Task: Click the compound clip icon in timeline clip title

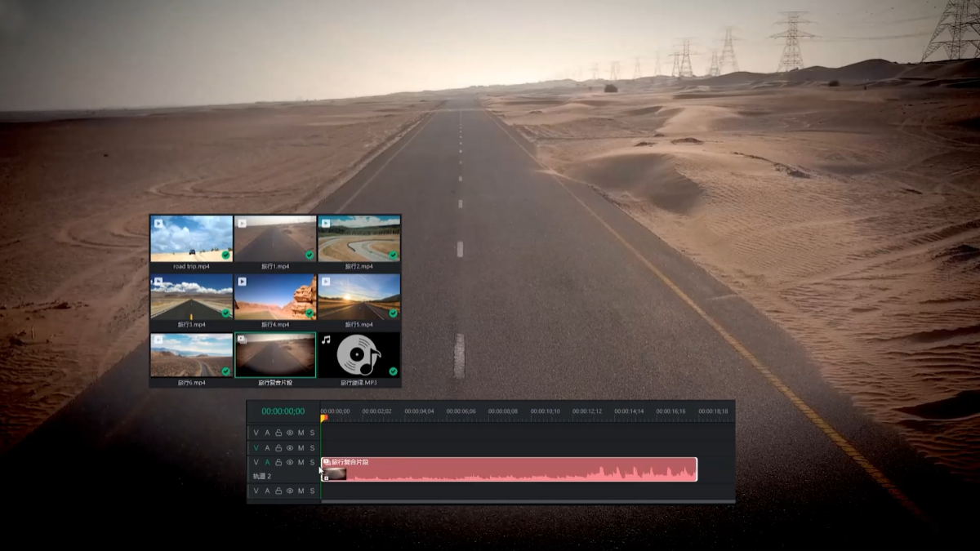Action: point(327,462)
